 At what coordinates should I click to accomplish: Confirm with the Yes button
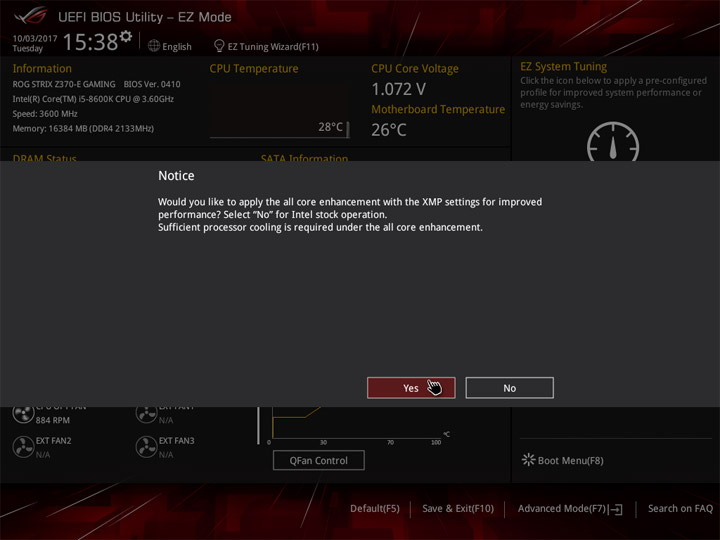click(x=411, y=388)
